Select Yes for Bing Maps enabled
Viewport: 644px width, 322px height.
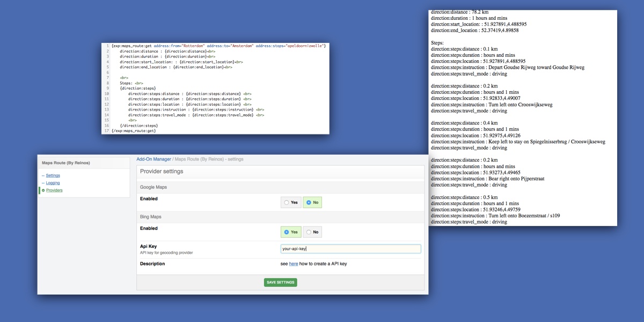291,232
